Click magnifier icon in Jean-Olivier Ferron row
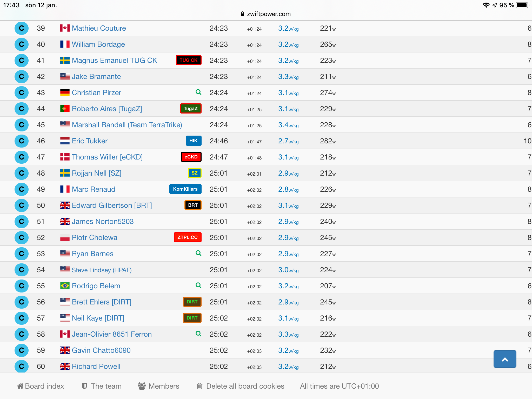532x399 pixels. 198,334
